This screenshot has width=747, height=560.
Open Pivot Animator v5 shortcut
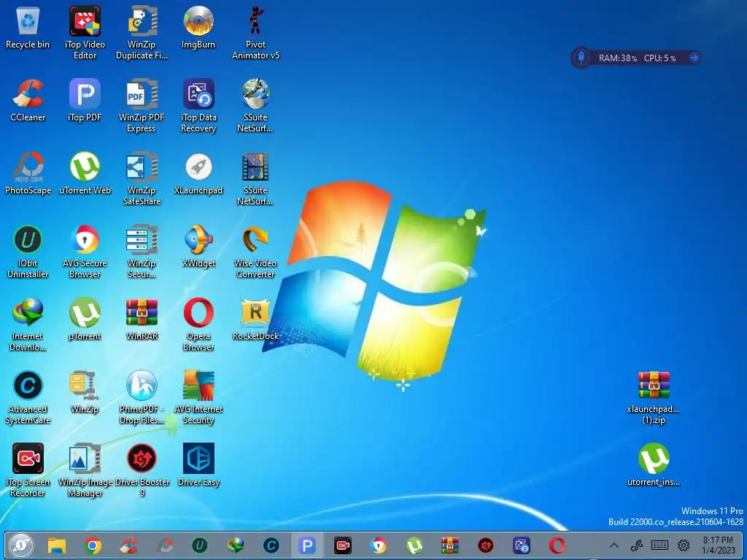click(255, 32)
